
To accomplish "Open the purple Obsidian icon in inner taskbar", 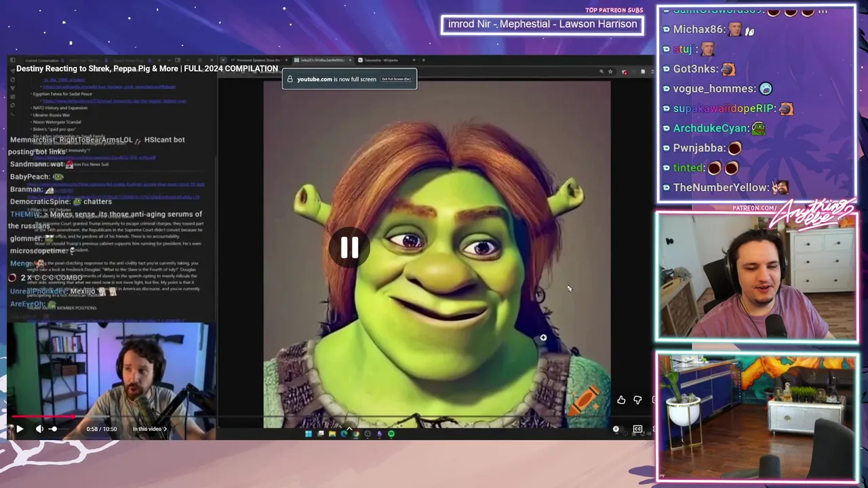I will pos(379,434).
